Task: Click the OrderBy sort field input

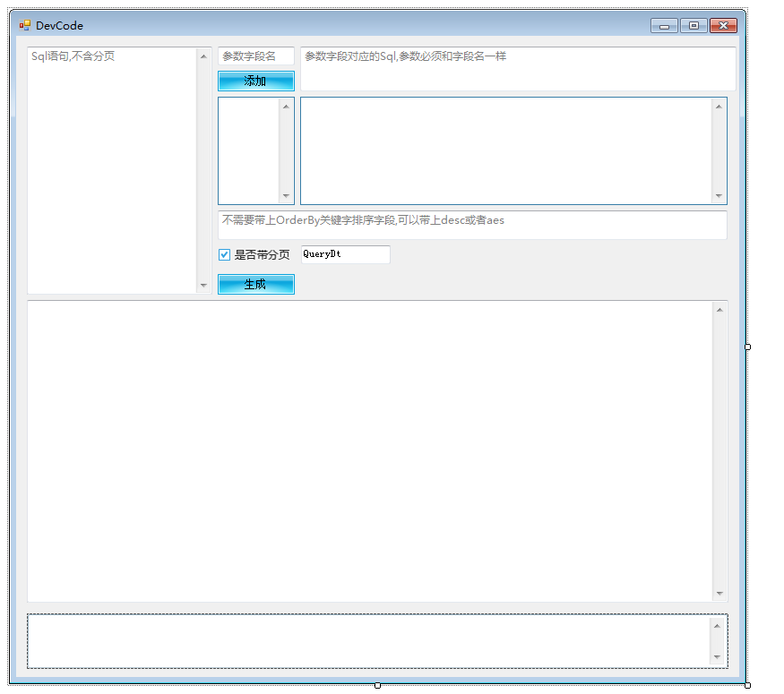Action: click(472, 225)
